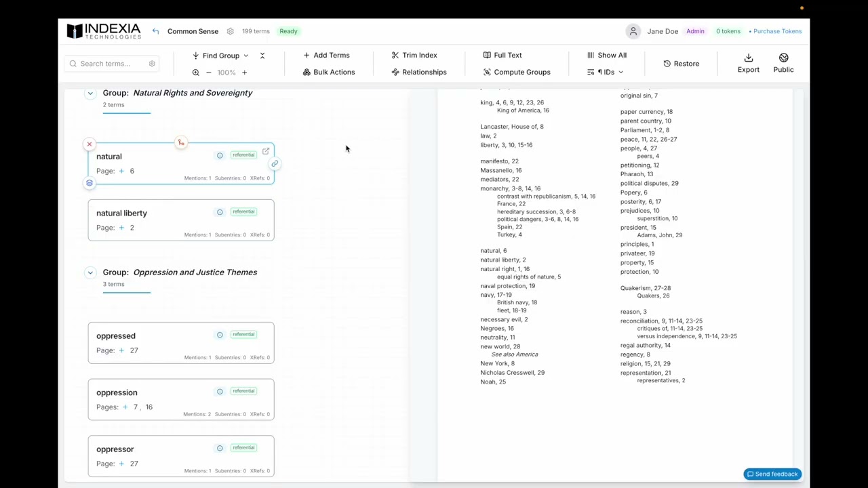Select the natural liberty term card title

[x=121, y=213]
